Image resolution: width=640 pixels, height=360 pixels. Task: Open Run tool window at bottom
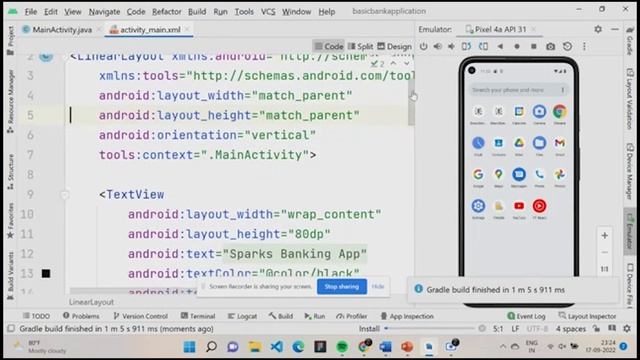pos(315,316)
